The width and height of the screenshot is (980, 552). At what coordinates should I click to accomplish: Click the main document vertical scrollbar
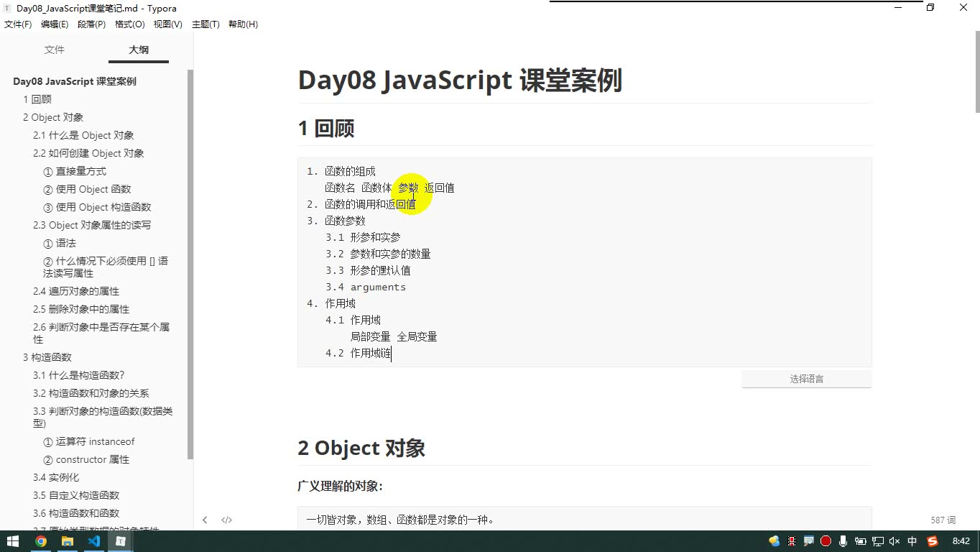point(977,71)
